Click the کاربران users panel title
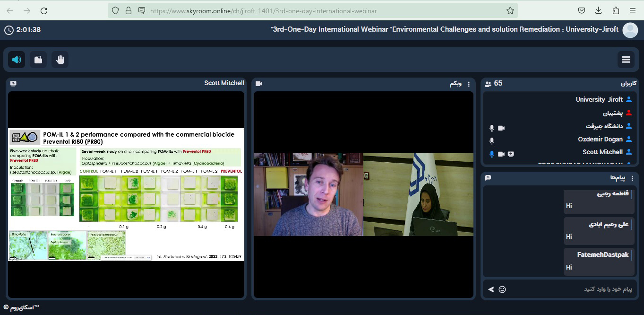Image resolution: width=644 pixels, height=315 pixels. coord(628,84)
